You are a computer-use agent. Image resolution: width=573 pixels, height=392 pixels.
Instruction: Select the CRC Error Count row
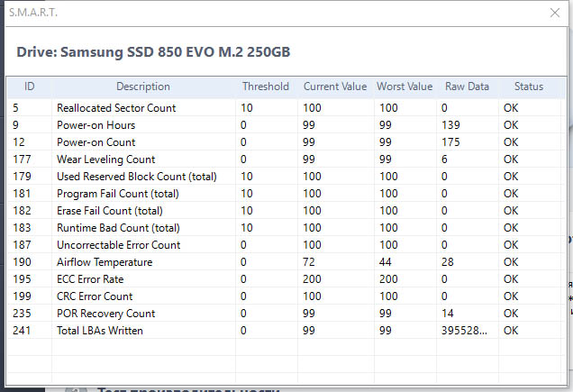285,296
